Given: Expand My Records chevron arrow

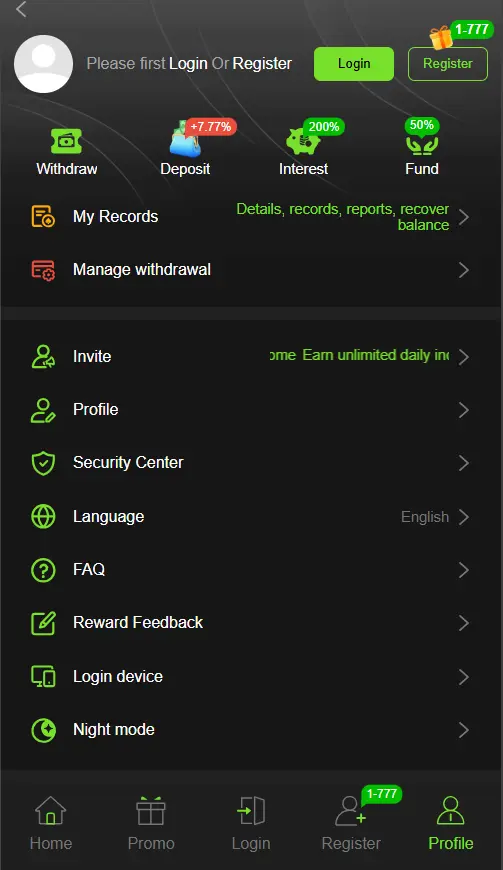Looking at the screenshot, I should click(464, 217).
